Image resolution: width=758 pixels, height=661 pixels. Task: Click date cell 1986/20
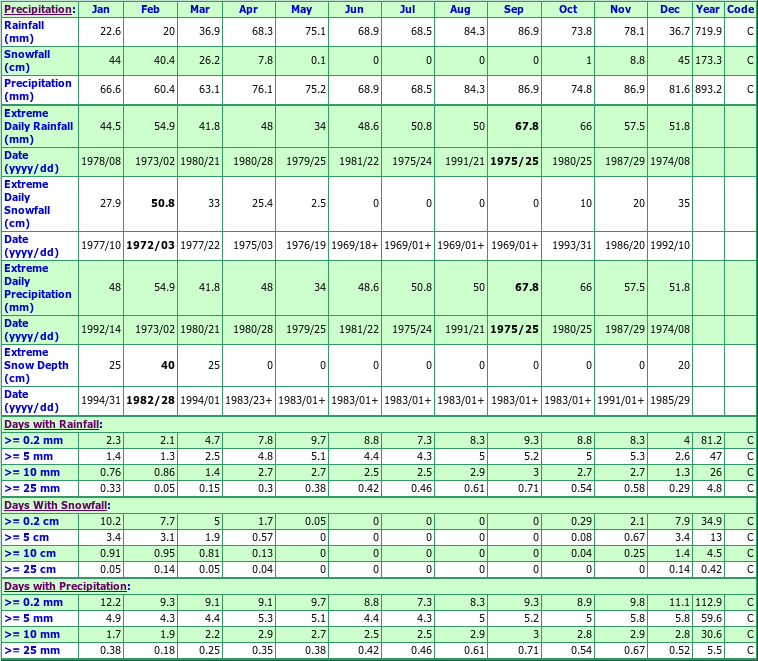point(625,246)
